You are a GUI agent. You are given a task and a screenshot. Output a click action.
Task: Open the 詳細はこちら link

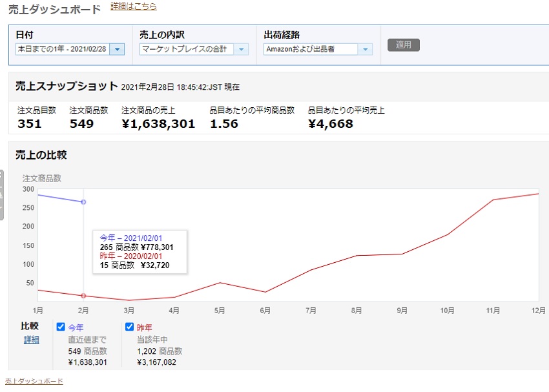pos(134,6)
